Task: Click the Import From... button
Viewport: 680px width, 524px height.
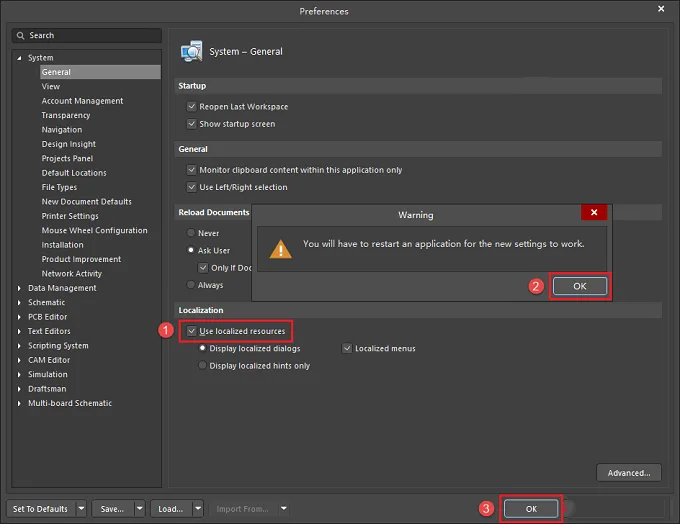Action: (242, 508)
